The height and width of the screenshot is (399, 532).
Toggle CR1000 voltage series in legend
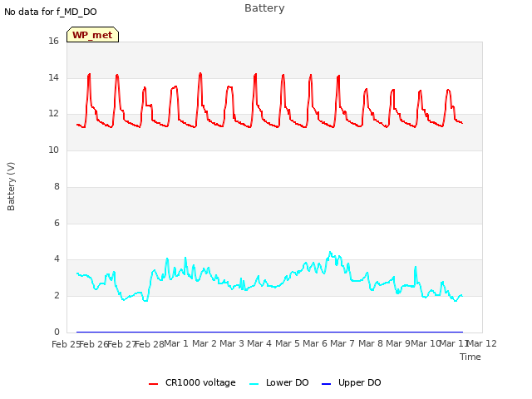[x=192, y=382]
